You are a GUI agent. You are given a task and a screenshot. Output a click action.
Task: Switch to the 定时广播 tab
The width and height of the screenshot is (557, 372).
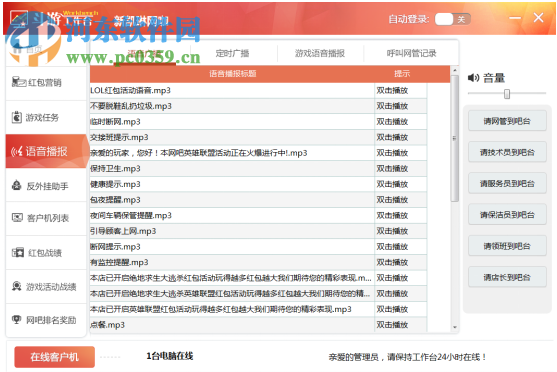coord(232,53)
